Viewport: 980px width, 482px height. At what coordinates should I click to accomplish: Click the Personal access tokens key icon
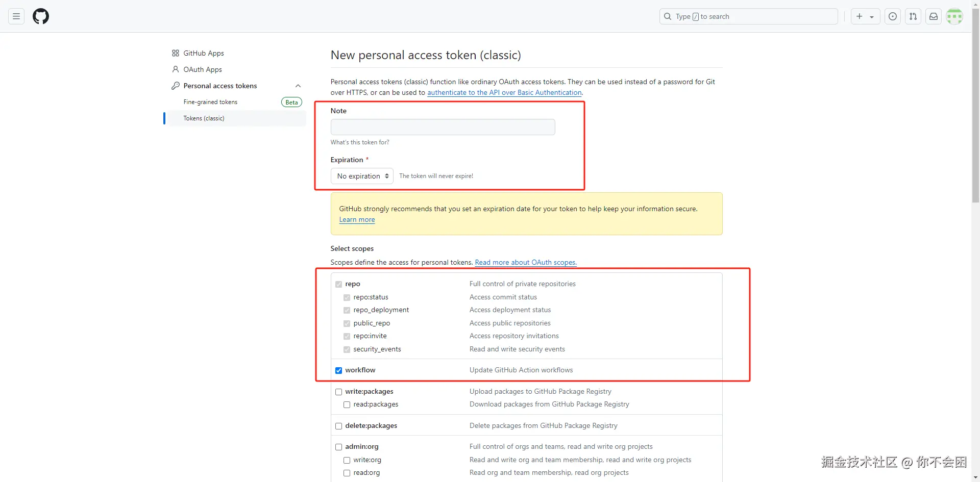[x=176, y=86]
